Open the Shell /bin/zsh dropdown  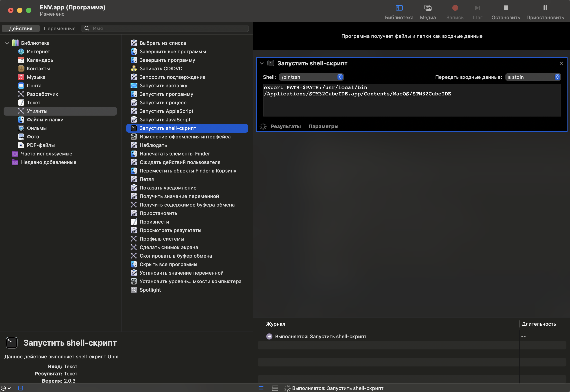point(311,77)
